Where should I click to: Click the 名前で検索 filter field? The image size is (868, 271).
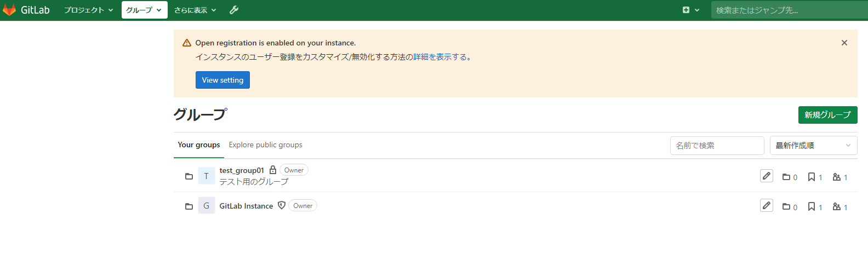coord(717,146)
